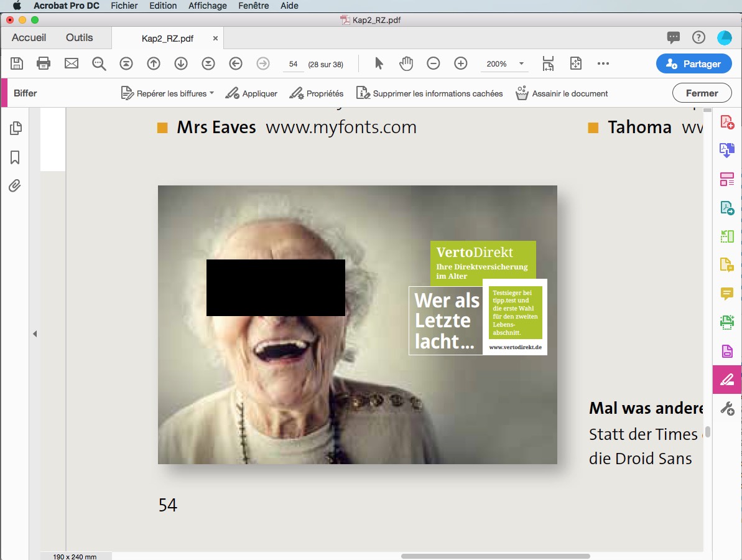This screenshot has width=742, height=560.
Task: Collapse left navigation pane arrow
Action: [x=35, y=334]
